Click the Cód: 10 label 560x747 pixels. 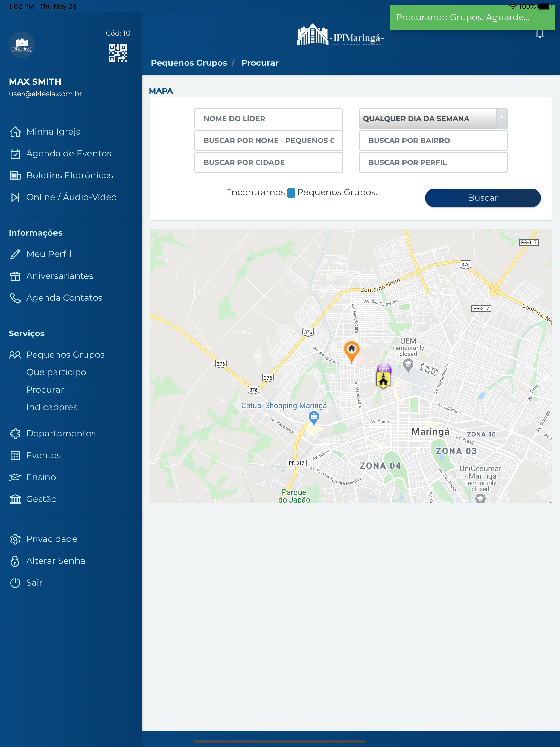coord(118,33)
